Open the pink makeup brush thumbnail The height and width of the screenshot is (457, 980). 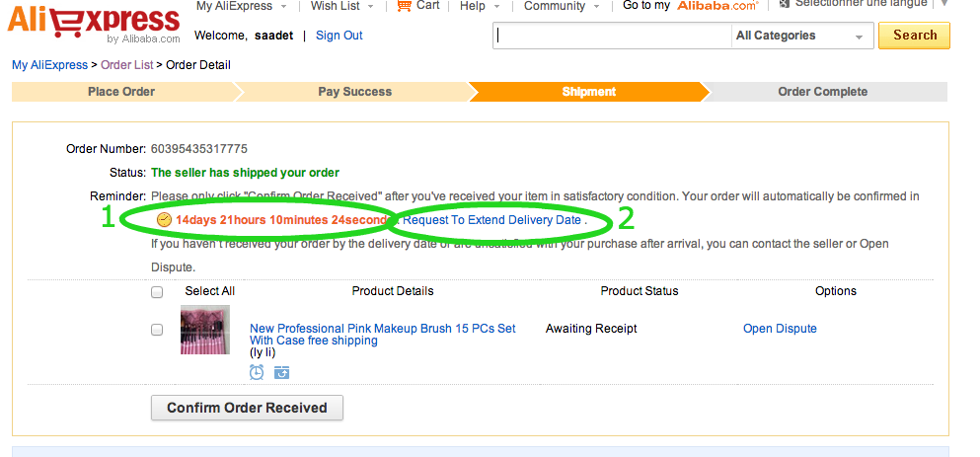[205, 330]
